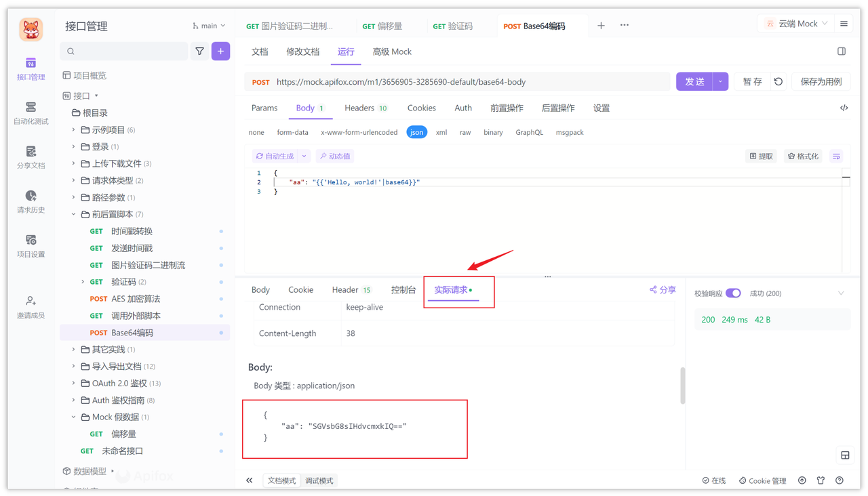
Task: Expand the OAuth 2.0 鉴权 folder
Action: point(73,384)
